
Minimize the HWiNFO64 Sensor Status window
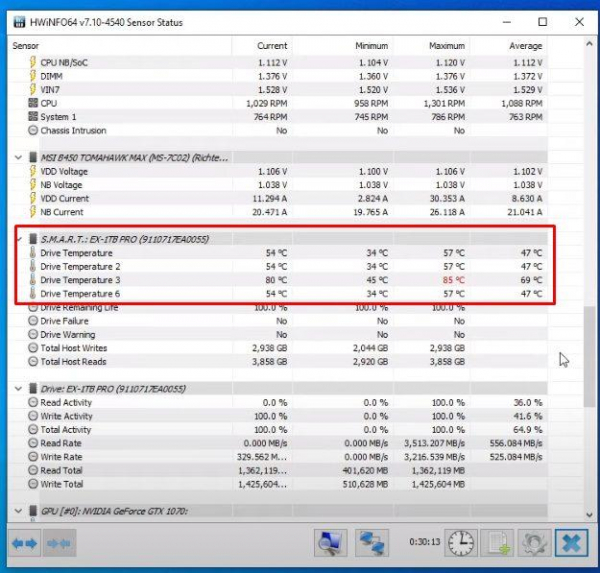[507, 22]
